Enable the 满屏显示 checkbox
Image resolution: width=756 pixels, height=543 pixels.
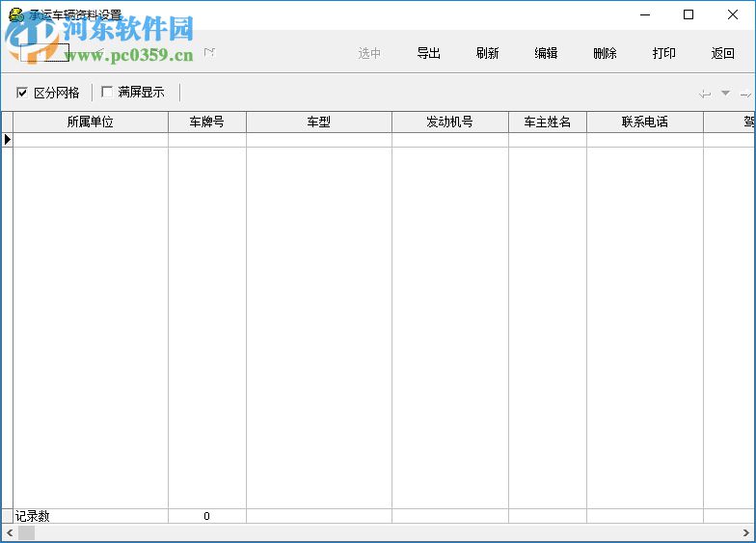[106, 92]
